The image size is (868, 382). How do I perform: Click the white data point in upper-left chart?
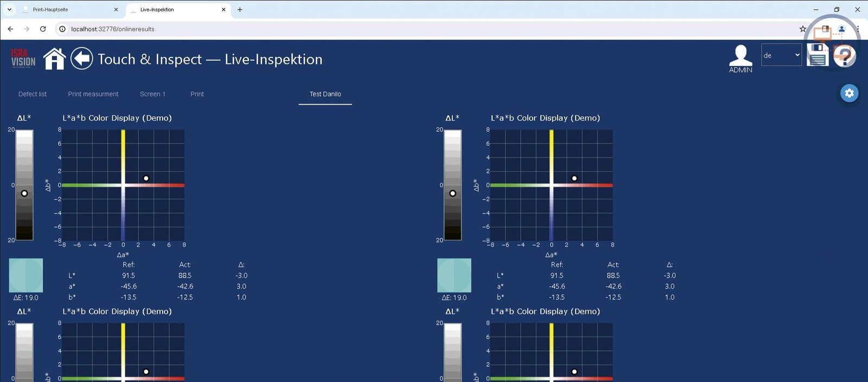tap(146, 178)
